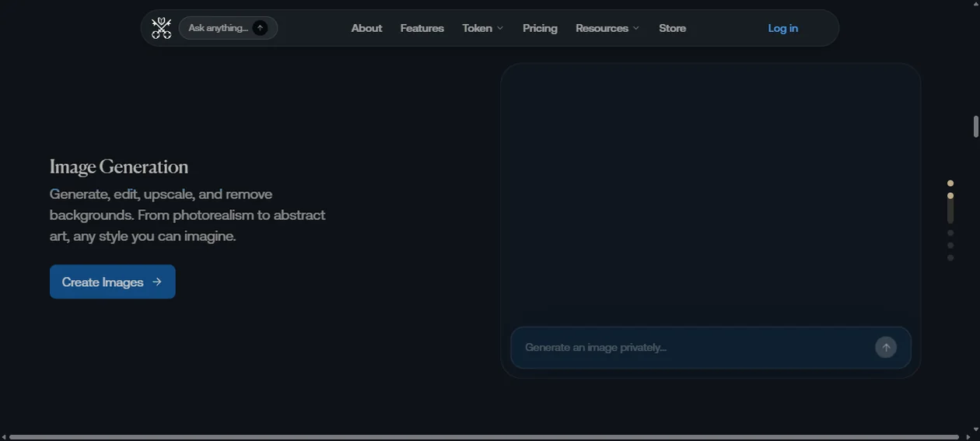The image size is (980, 441).
Task: Click the vertical scrollbar thumb
Action: 975,127
